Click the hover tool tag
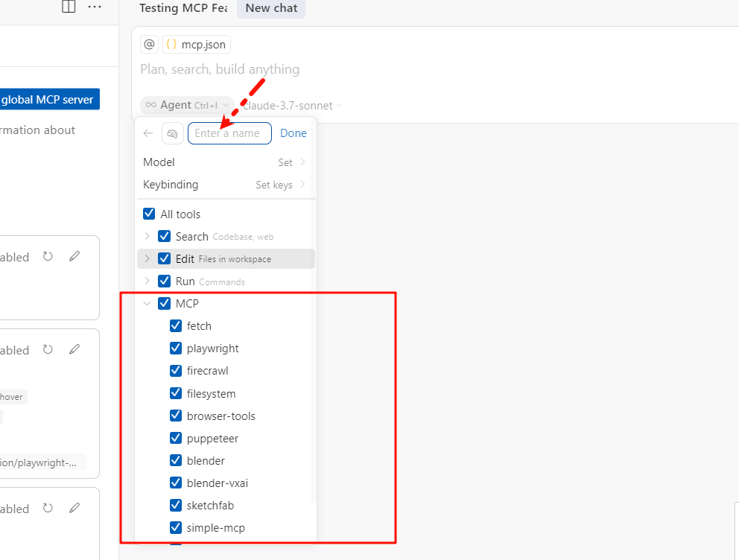The width and height of the screenshot is (739, 560). [13, 397]
